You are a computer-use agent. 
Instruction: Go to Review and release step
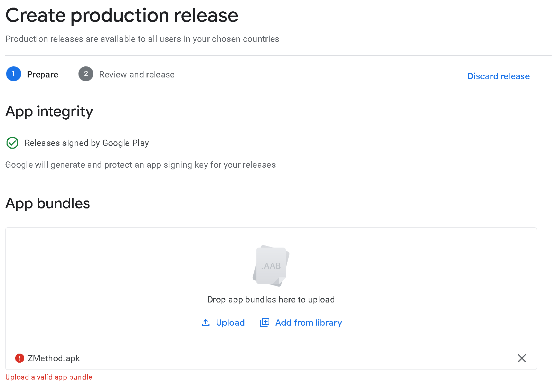tap(137, 75)
